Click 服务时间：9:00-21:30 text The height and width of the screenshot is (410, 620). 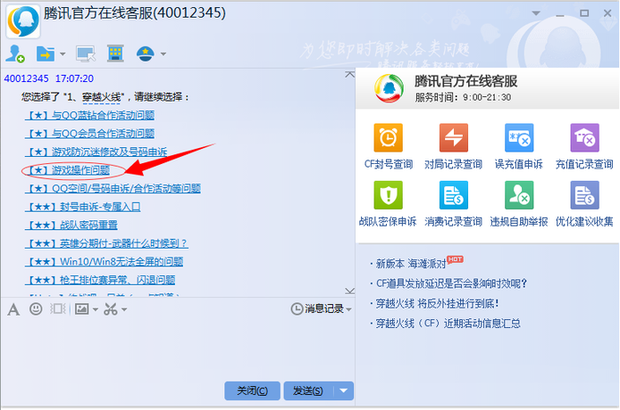(x=463, y=97)
